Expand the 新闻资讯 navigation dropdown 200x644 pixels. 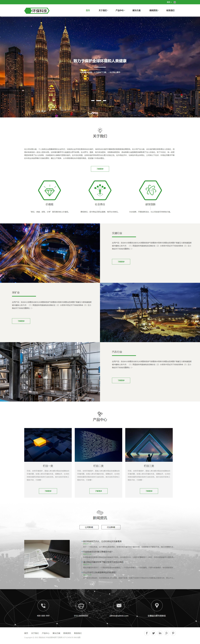154,10
